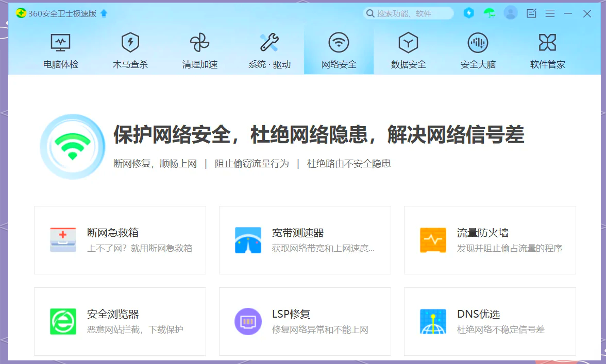Image resolution: width=606 pixels, height=364 pixels.
Task: Open 安全浏览器 via its title
Action: pyautogui.click(x=113, y=314)
